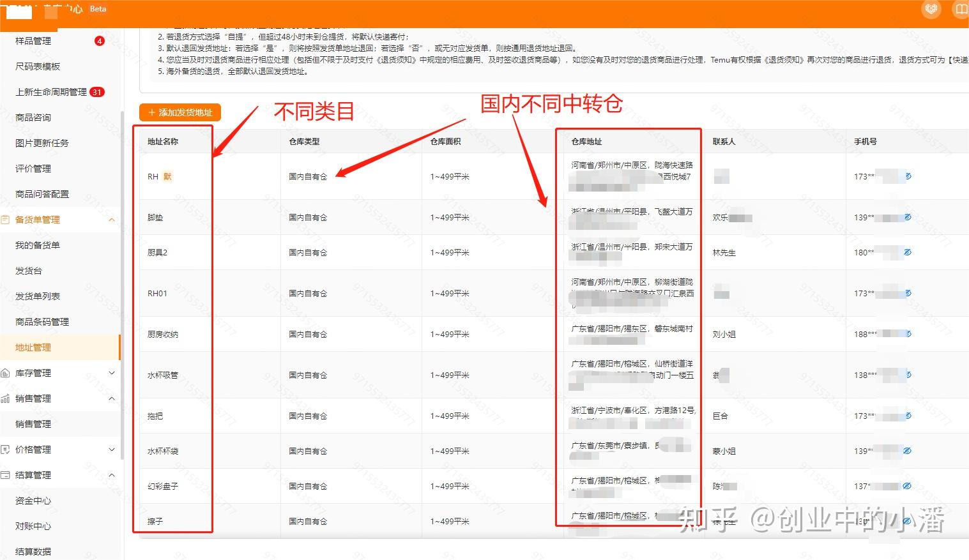Click the red badge 4 beside 样品管理
This screenshot has height=560, width=969.
click(99, 41)
